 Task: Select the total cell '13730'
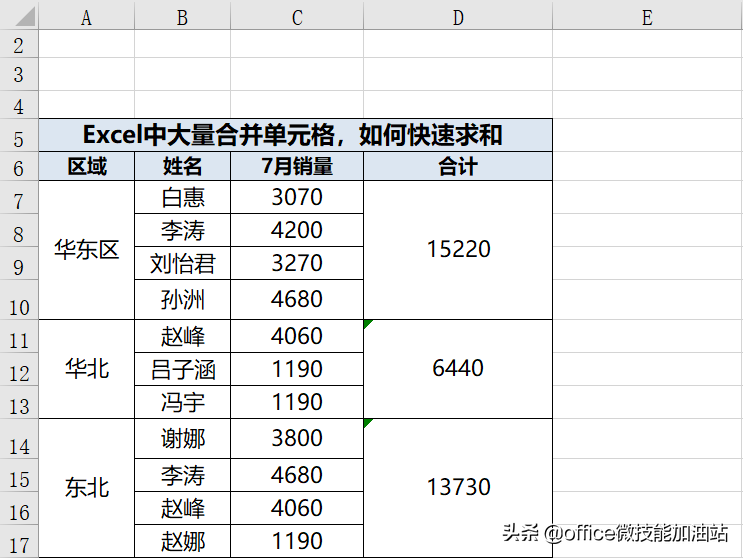pos(458,488)
